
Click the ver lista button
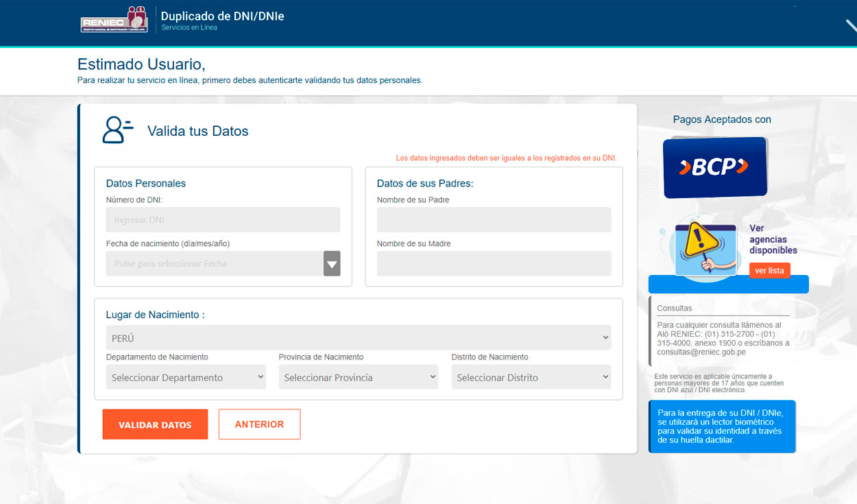(x=769, y=271)
